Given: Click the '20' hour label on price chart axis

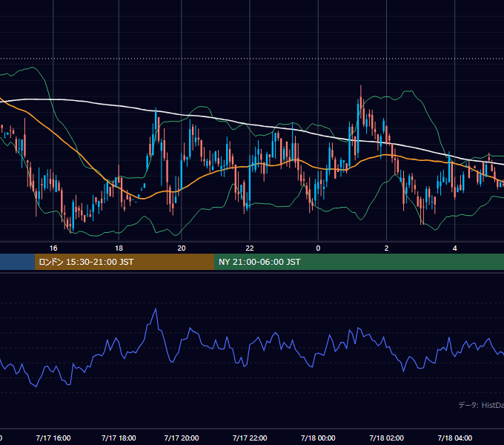Looking at the screenshot, I should 182,248.
